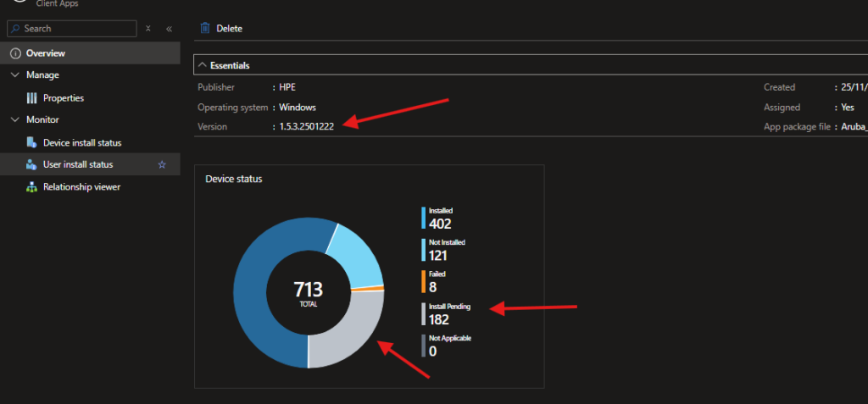Collapse the Monitor section chevron
The height and width of the screenshot is (404, 868).
(x=14, y=120)
